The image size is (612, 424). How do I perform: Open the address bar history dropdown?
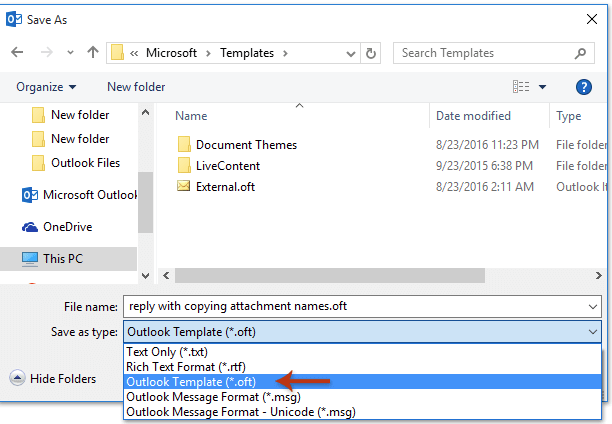[351, 53]
